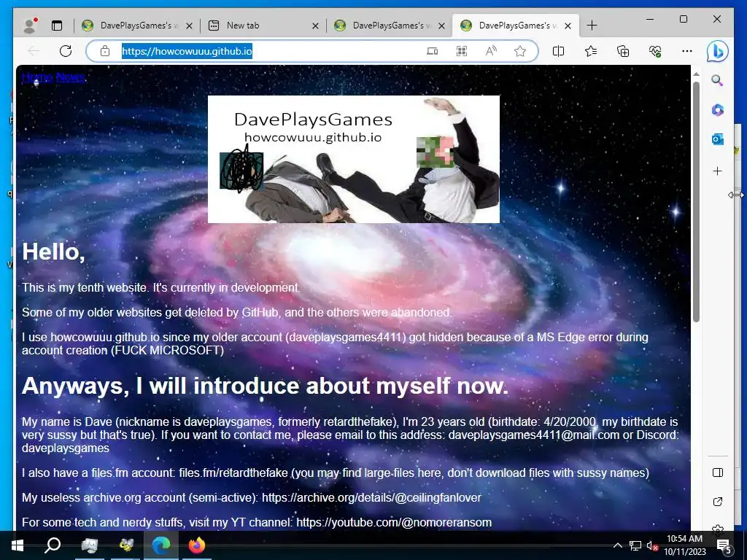
Task: Open Microsoft 365 sidebar icon
Action: tap(718, 110)
